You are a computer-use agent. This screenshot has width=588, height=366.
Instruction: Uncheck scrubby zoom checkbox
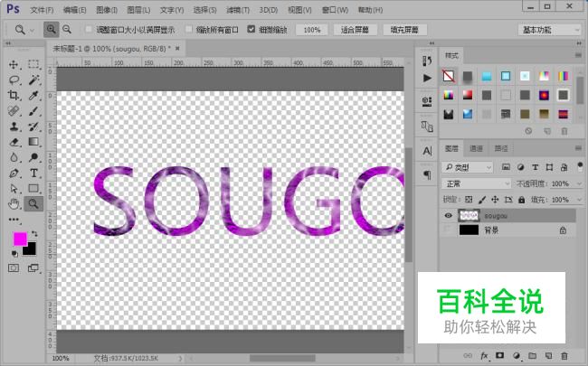pyautogui.click(x=251, y=29)
